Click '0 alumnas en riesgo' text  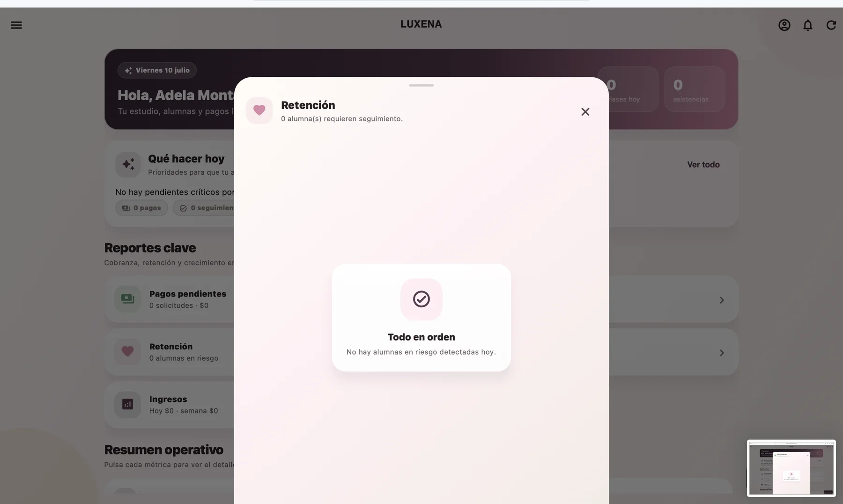click(x=184, y=358)
